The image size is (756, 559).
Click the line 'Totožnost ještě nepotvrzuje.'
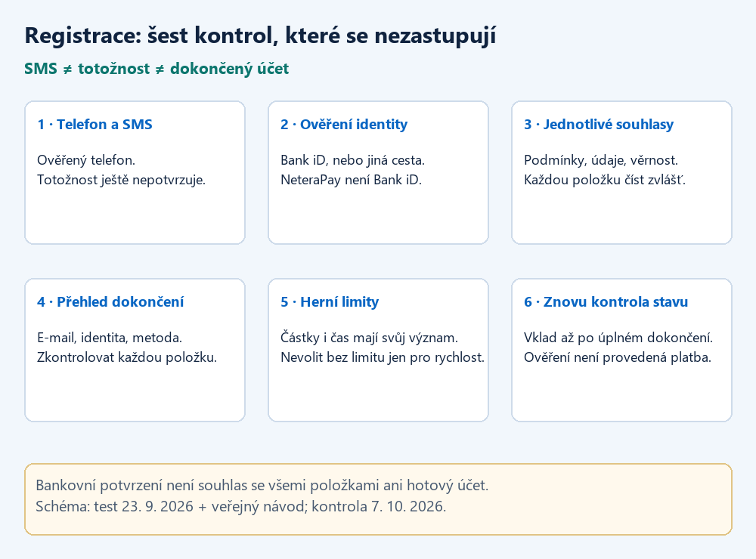(122, 180)
